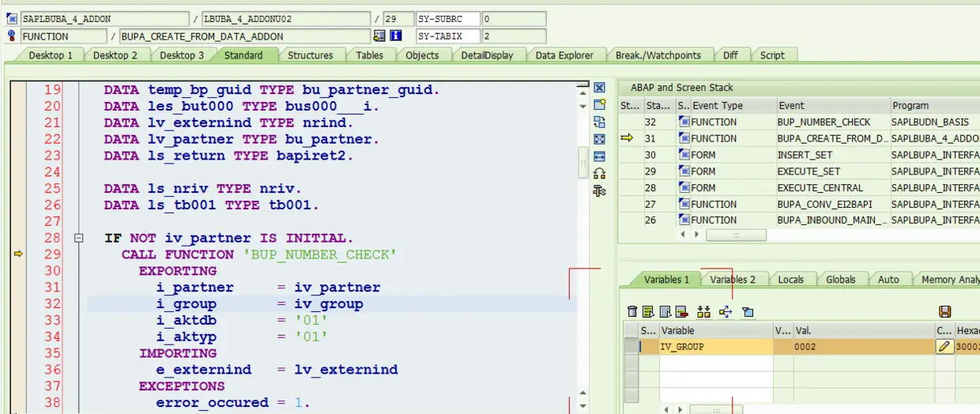980x414 pixels.
Task: Switch to the Desktop 1 tab
Action: tap(51, 55)
